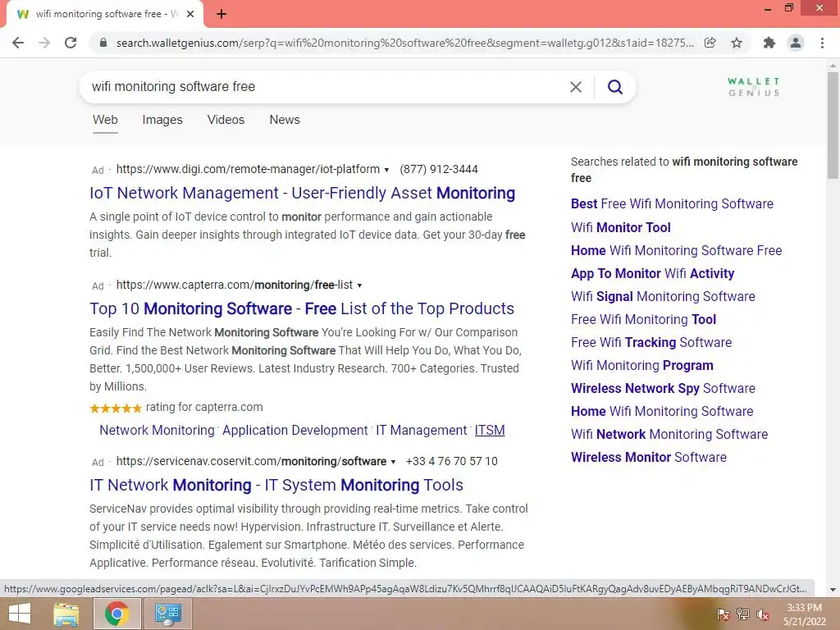Screen dimensions: 840x630
Task: Search Wireless Monitor Software
Action: (x=649, y=458)
